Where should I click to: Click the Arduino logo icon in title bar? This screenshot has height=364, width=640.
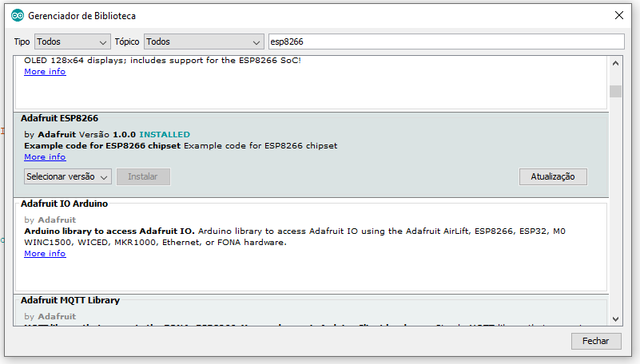[x=18, y=16]
